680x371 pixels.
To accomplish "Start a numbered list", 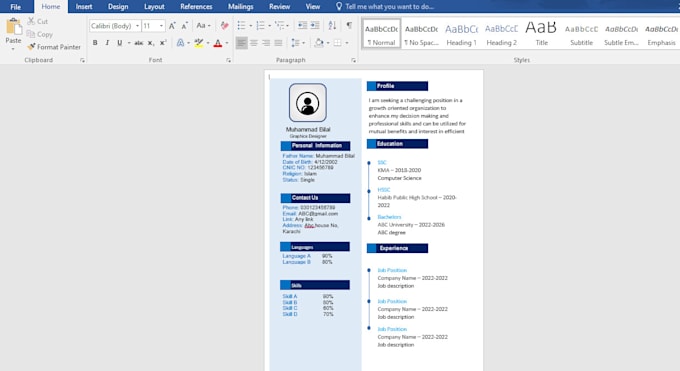I will coord(260,26).
